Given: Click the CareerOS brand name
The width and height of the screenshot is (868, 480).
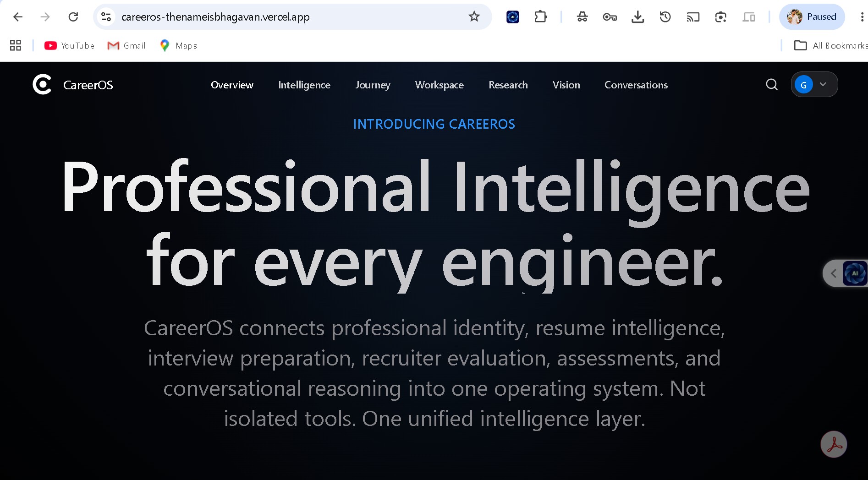Looking at the screenshot, I should coord(88,85).
